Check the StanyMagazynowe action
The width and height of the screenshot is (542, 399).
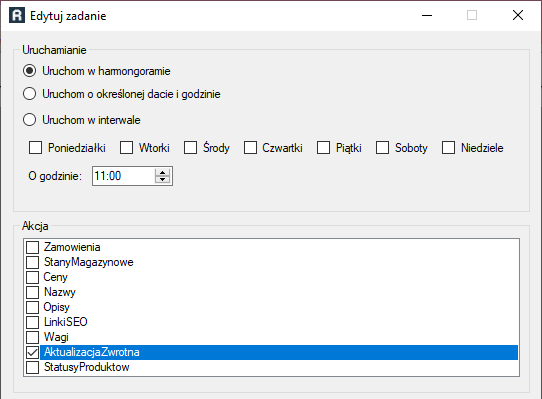pyautogui.click(x=32, y=262)
